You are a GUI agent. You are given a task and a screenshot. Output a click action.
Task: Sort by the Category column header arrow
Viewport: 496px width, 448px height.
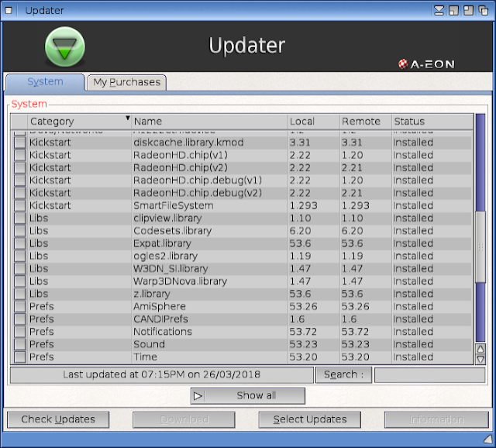click(x=127, y=119)
